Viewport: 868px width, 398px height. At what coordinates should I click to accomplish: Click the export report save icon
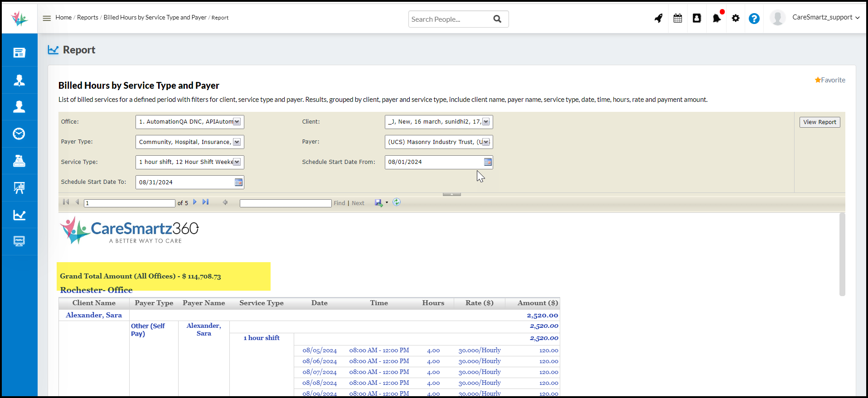click(379, 203)
